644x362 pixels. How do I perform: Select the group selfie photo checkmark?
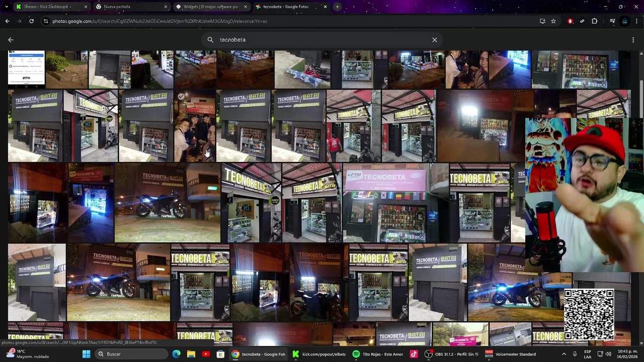click(181, 97)
